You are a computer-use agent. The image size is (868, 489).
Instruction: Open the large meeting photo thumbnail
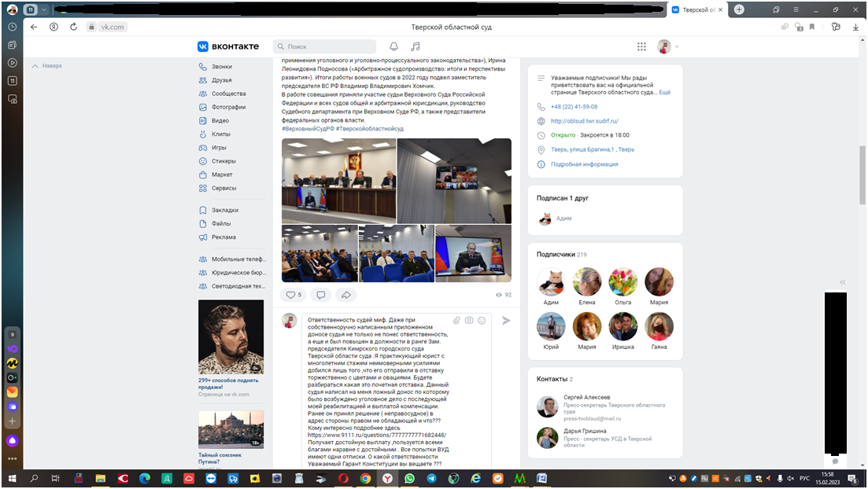(339, 181)
